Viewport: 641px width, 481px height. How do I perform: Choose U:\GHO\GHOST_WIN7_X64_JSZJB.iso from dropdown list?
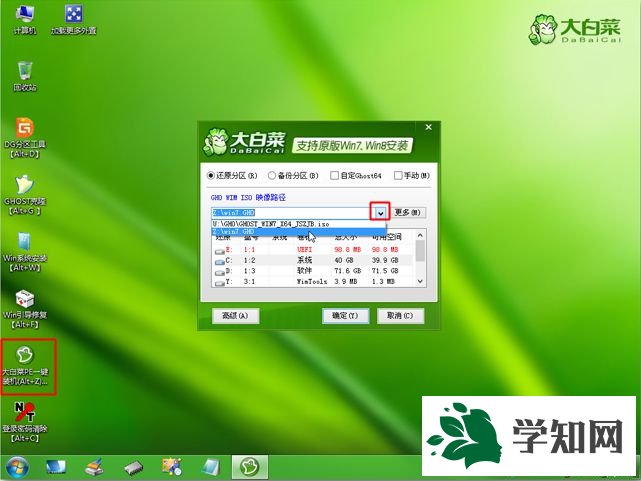[x=299, y=224]
